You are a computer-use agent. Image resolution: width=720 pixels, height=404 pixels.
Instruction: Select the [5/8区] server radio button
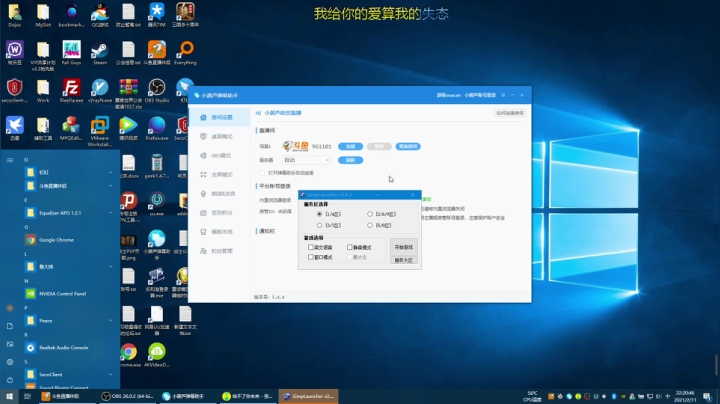click(x=370, y=225)
